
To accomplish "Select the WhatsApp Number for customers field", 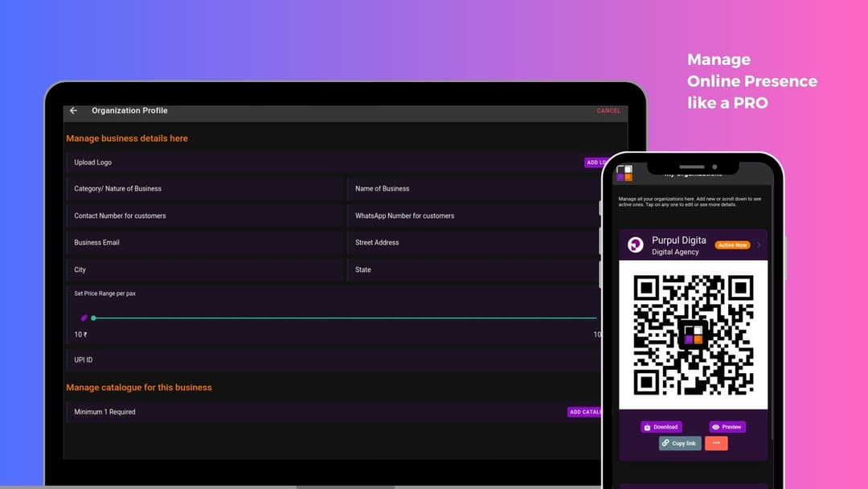I will point(474,216).
